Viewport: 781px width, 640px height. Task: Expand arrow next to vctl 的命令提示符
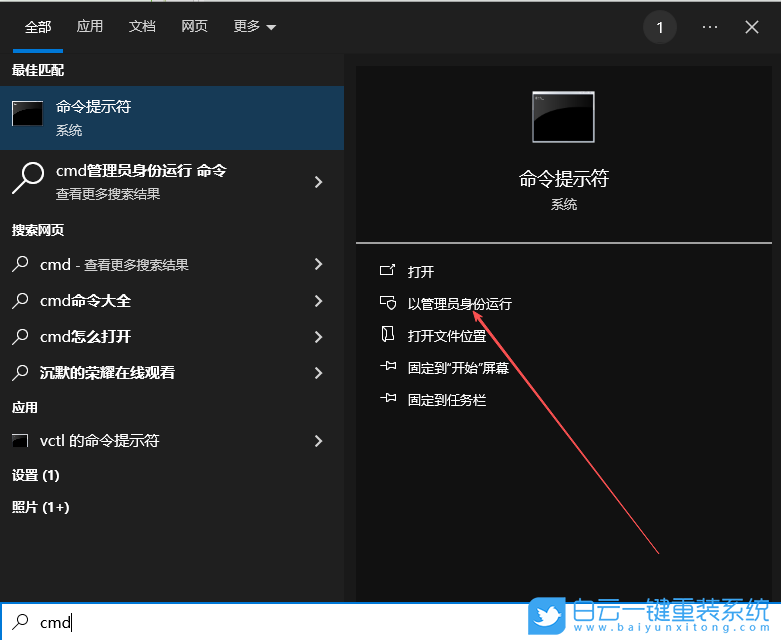319,441
